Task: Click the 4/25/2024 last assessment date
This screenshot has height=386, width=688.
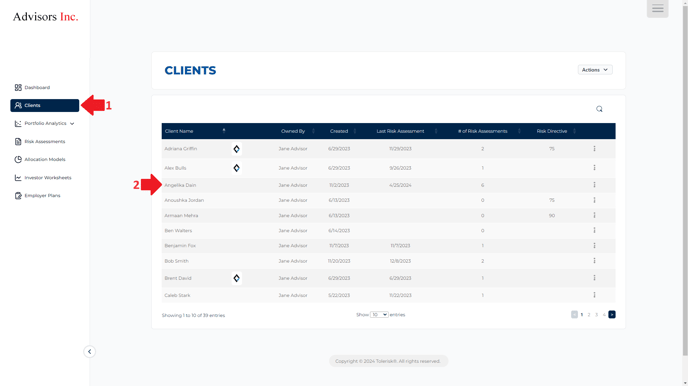Action: click(400, 185)
